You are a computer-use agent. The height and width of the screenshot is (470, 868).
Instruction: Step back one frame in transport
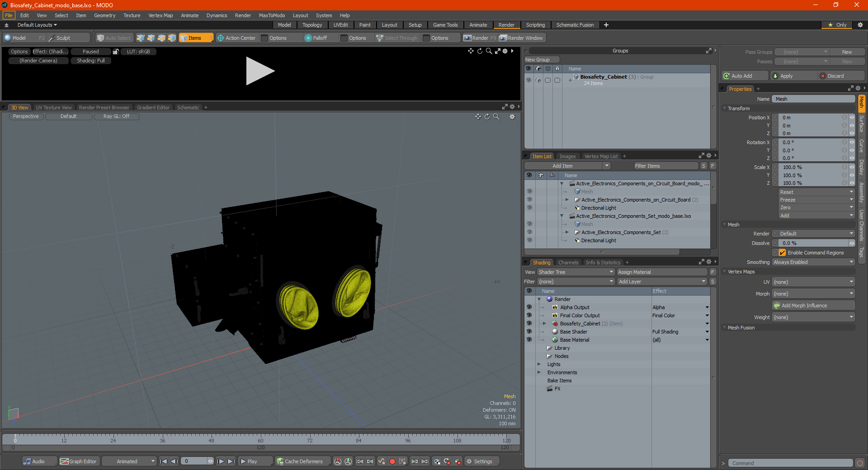tap(174, 461)
